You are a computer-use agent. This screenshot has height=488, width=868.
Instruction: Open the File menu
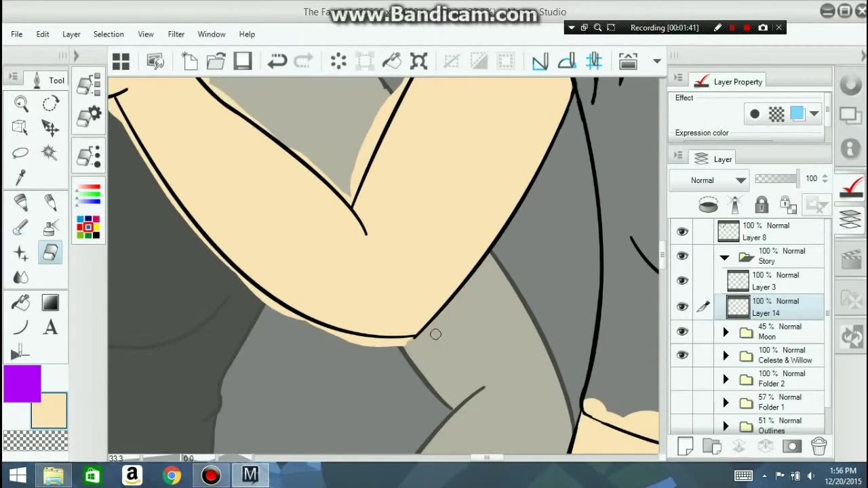(x=16, y=34)
